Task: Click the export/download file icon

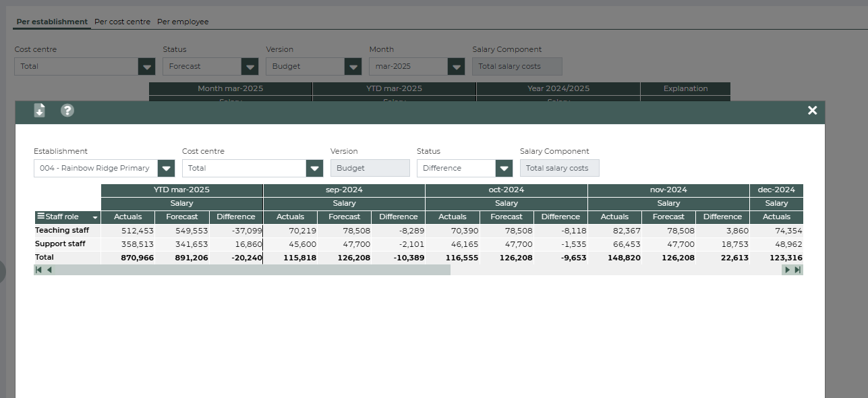Action: pos(40,111)
